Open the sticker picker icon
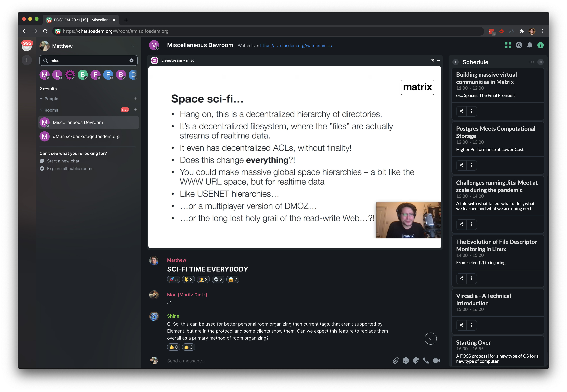 [x=416, y=361]
